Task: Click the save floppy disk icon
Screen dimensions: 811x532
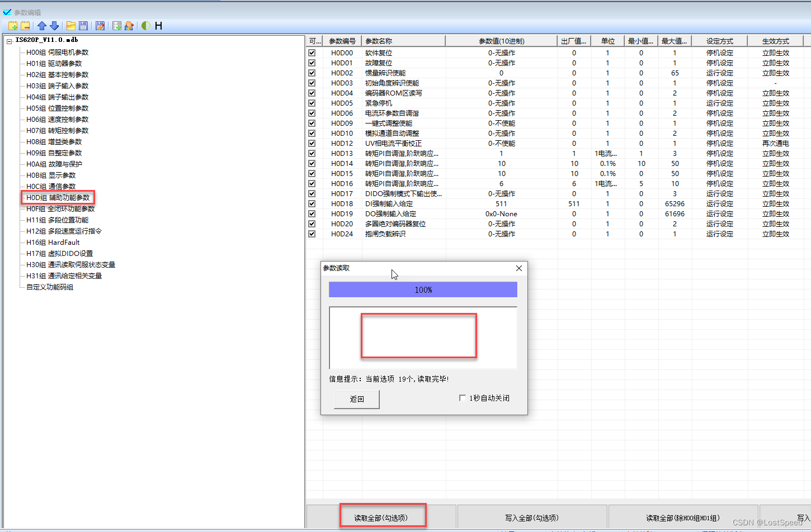Action: point(83,26)
